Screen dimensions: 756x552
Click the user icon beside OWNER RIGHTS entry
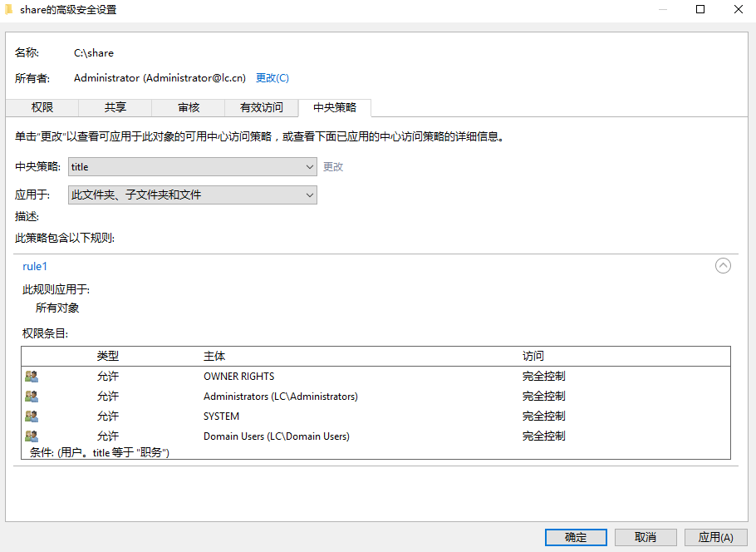point(31,376)
